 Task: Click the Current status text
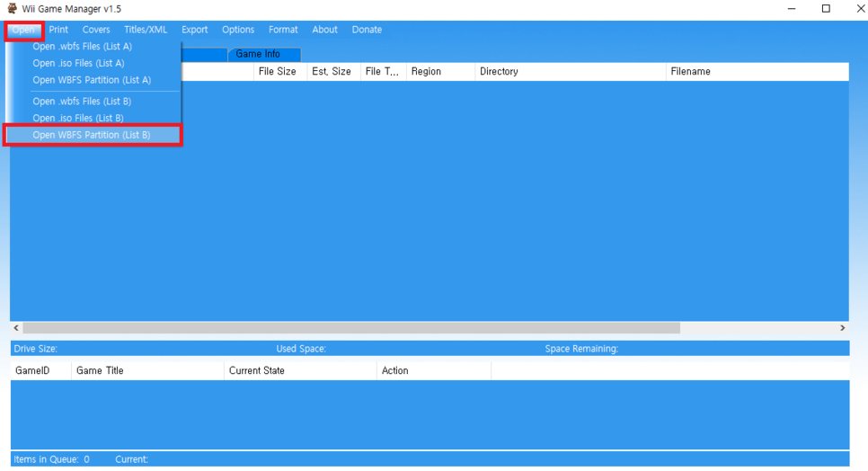[132, 459]
